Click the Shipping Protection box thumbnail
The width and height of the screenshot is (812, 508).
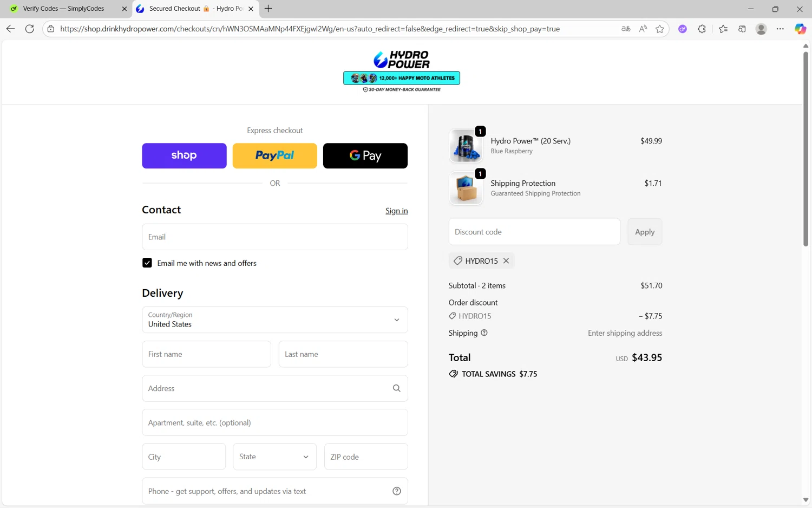coord(466,188)
